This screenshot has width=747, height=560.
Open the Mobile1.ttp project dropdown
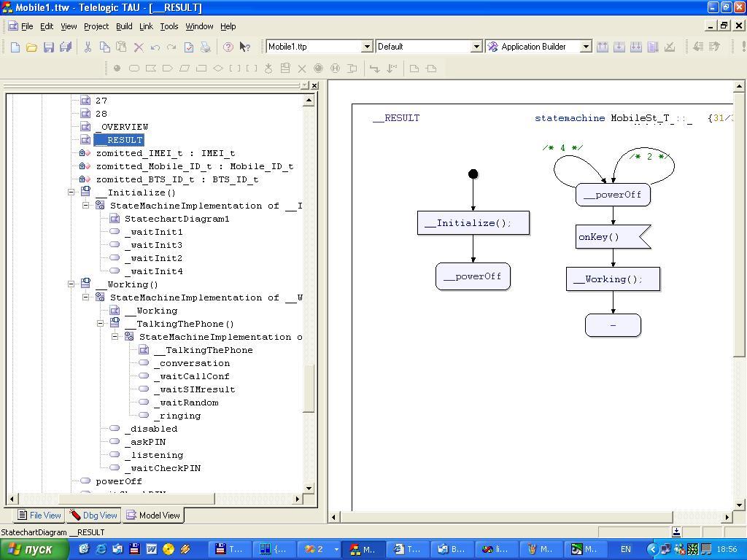click(367, 47)
